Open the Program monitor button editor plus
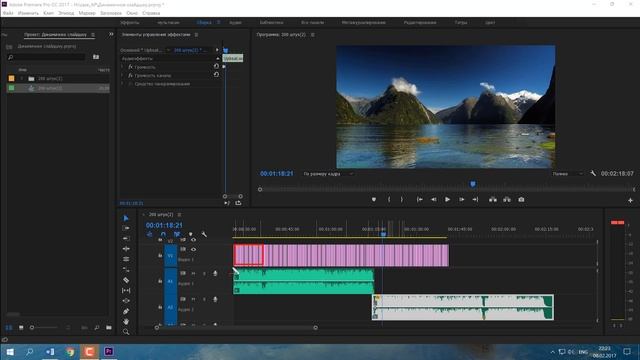This screenshot has height=360, width=640. pyautogui.click(x=630, y=200)
